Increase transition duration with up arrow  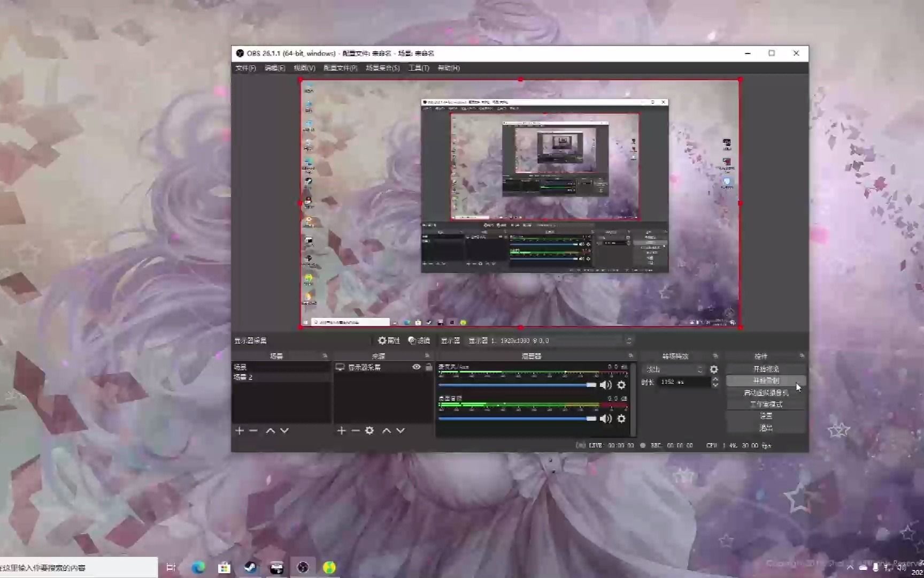715,379
